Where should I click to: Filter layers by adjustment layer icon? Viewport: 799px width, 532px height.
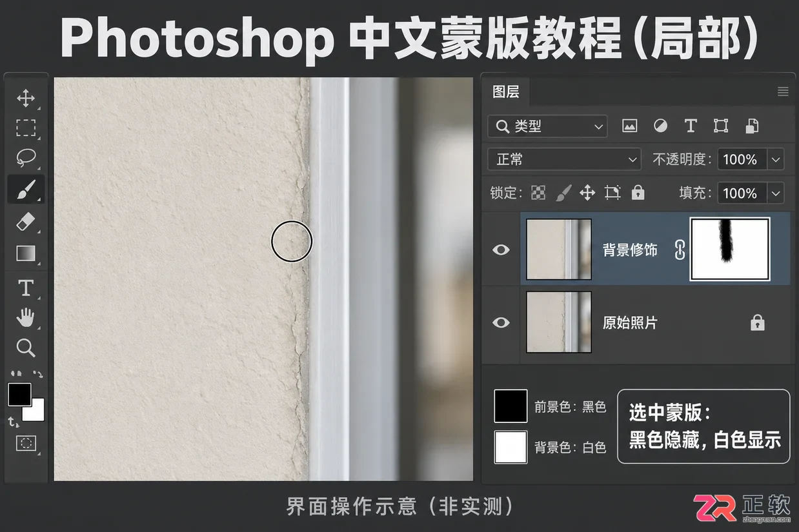(x=660, y=126)
